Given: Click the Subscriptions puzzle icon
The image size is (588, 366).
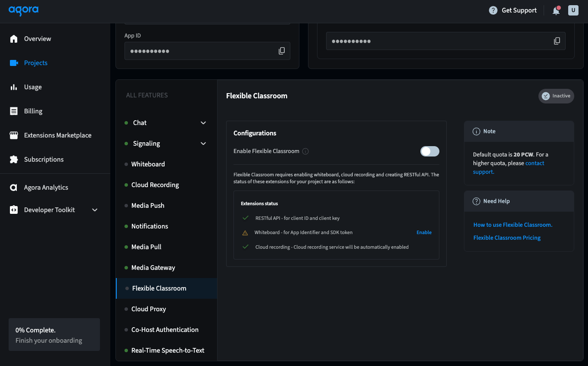Looking at the screenshot, I should [14, 160].
